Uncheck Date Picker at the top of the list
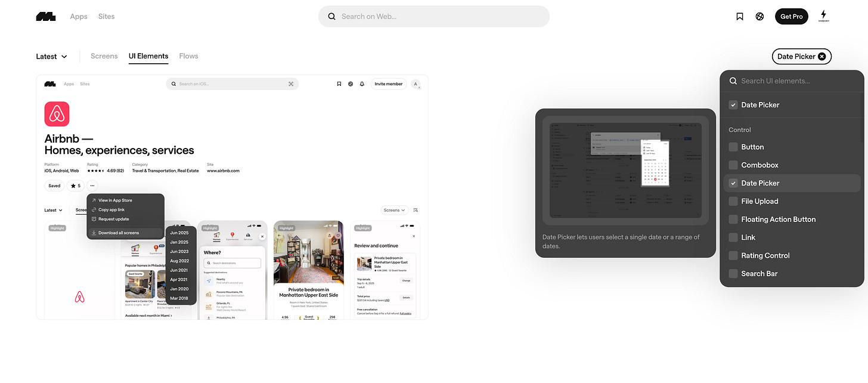This screenshot has height=383, width=868. tap(733, 105)
